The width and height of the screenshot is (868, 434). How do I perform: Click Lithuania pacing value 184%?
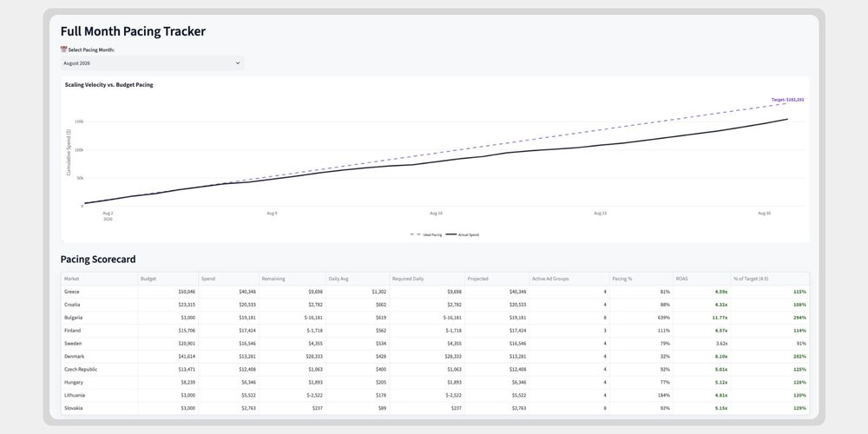[663, 395]
